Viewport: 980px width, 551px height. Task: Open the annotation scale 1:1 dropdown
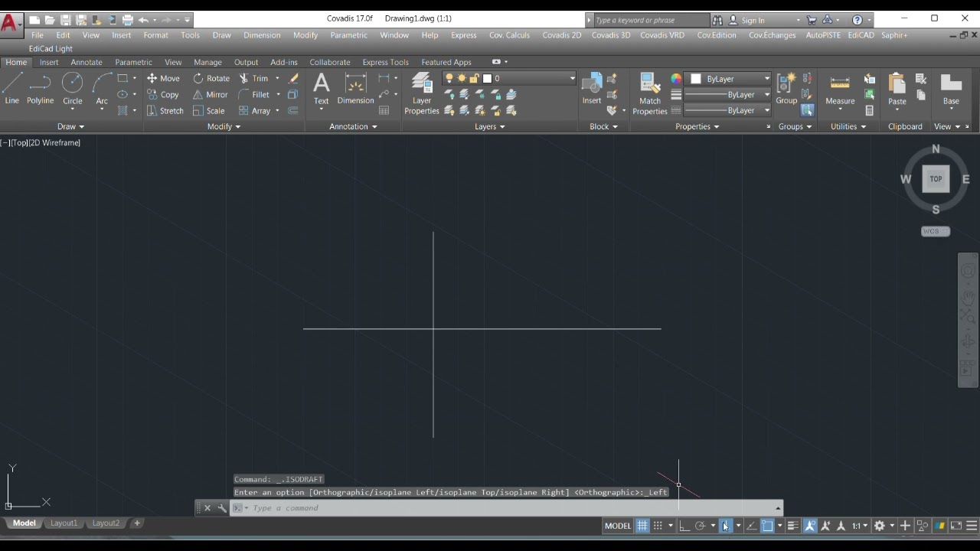(861, 526)
